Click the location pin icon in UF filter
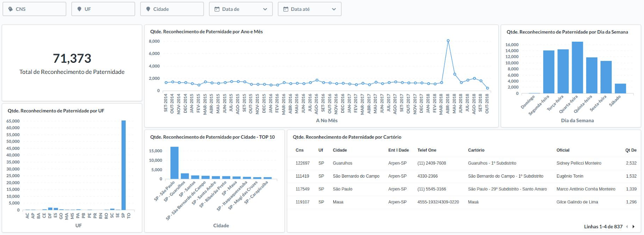The width and height of the screenshot is (644, 235). 79,9
